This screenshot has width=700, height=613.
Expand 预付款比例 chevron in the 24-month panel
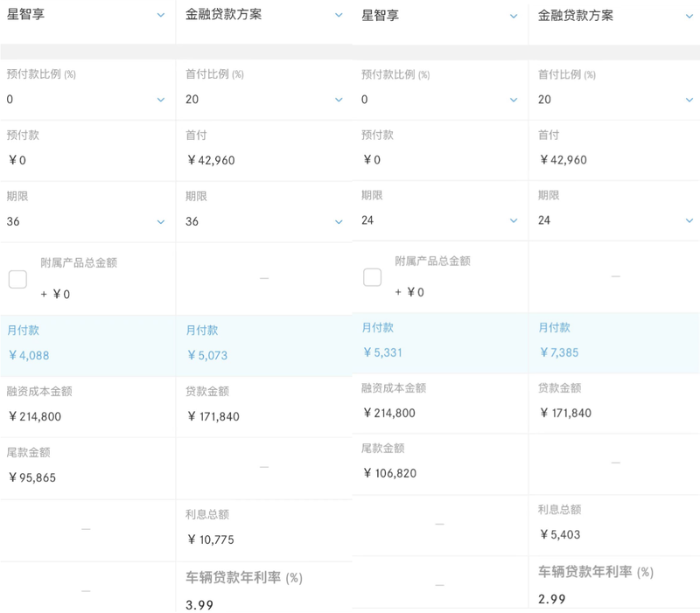click(x=515, y=100)
